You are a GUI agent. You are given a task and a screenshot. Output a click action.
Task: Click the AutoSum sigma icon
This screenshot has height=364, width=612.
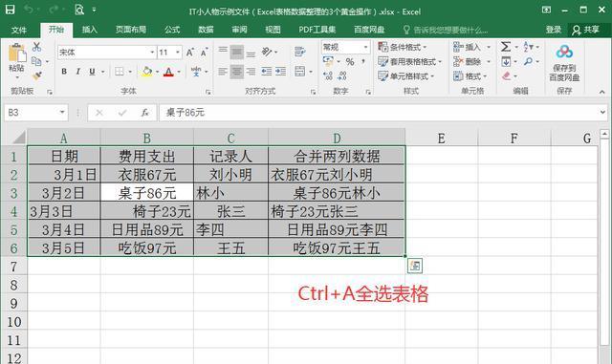506,47
